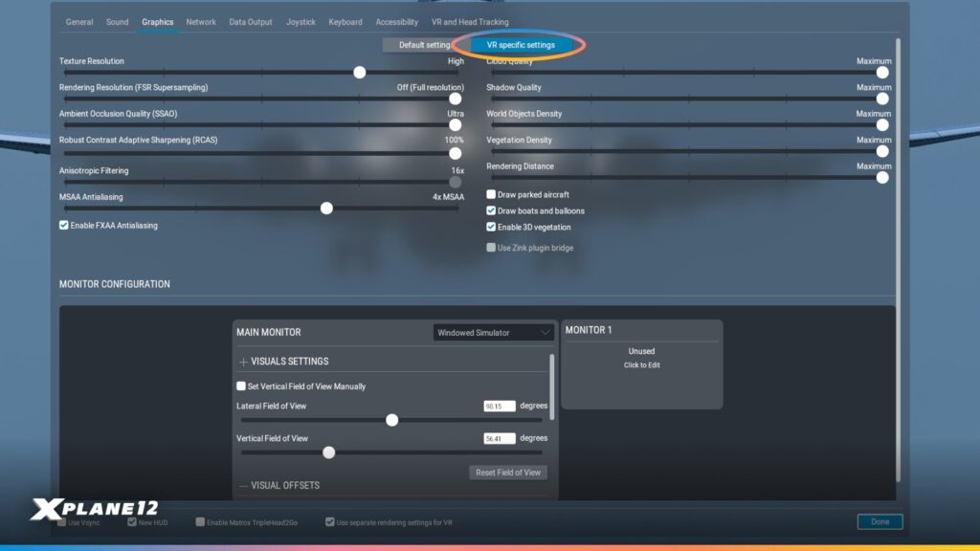Switch to the Joystick tab
This screenshot has height=551, width=980.
click(301, 21)
